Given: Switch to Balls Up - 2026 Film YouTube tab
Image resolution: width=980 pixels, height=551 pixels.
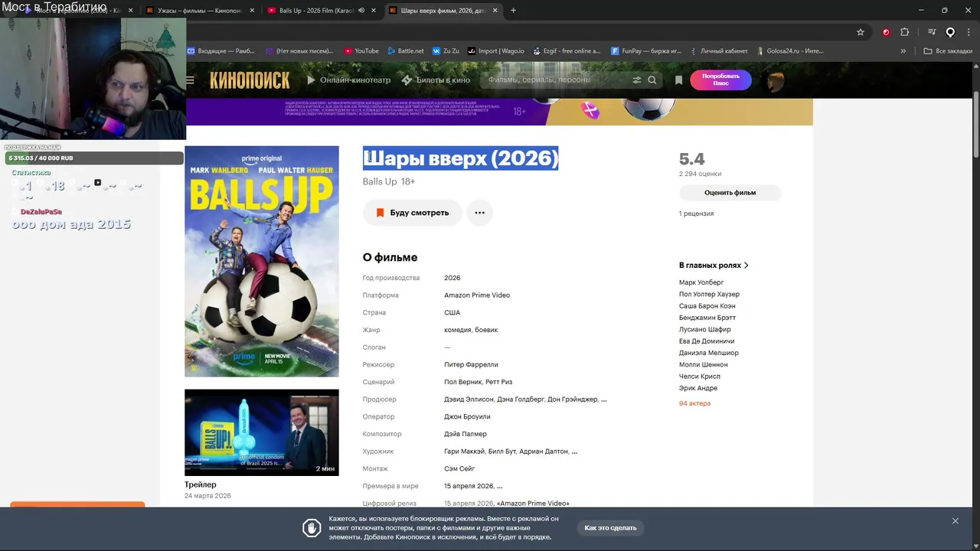Looking at the screenshot, I should click(309, 11).
